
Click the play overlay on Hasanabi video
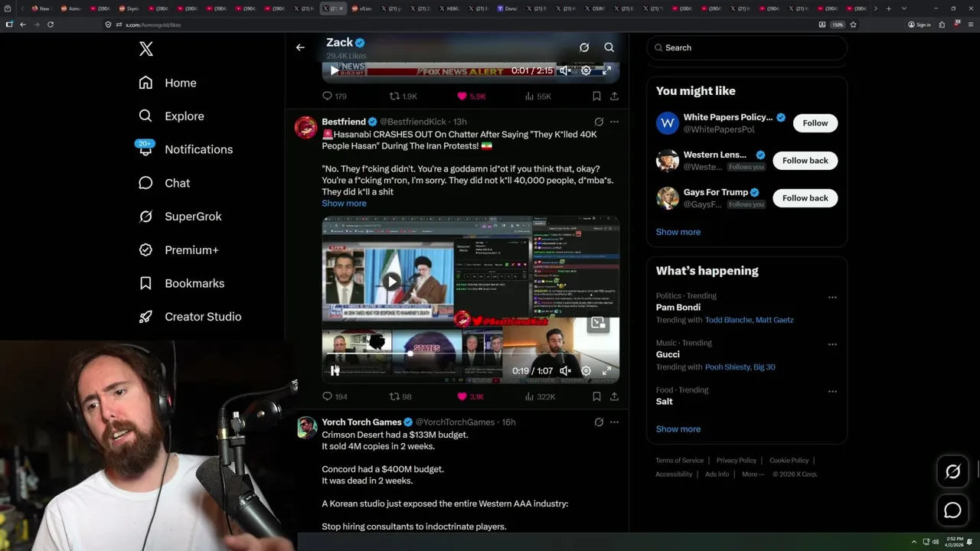(391, 281)
